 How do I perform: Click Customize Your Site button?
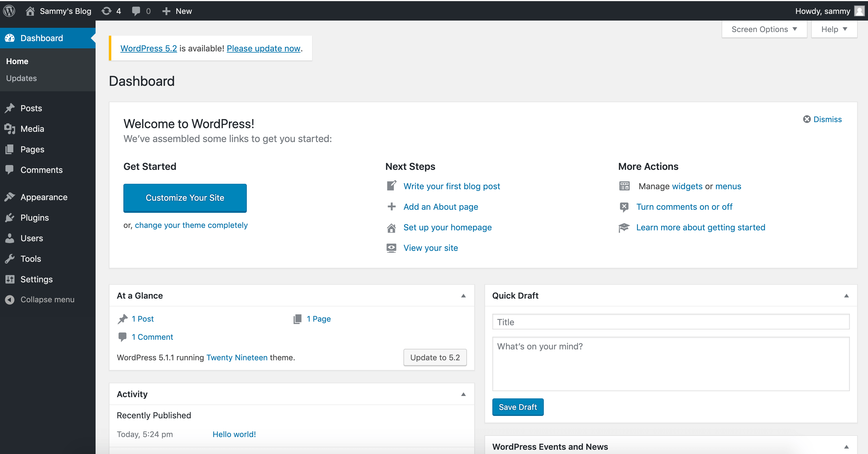184,197
